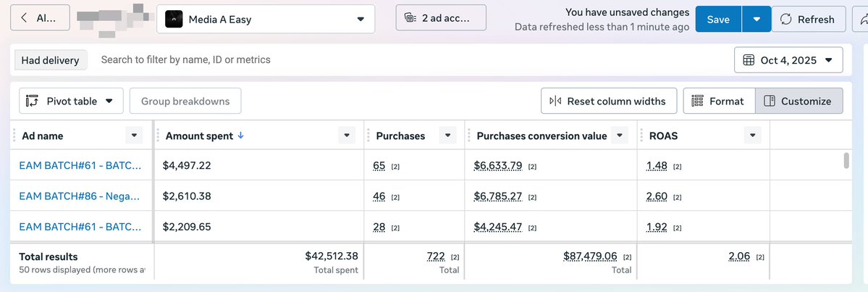Click the ad accounts stack icon
The width and height of the screenshot is (868, 292).
410,19
